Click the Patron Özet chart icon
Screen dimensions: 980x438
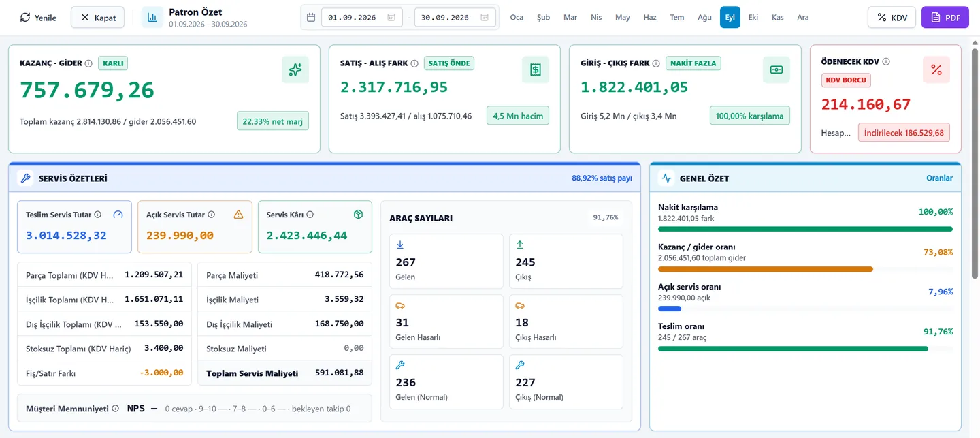point(152,17)
